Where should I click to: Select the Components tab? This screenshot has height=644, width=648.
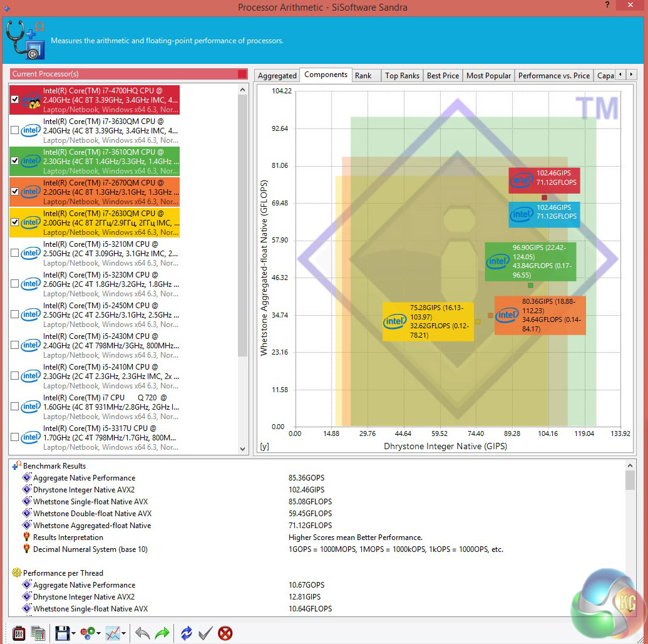326,75
